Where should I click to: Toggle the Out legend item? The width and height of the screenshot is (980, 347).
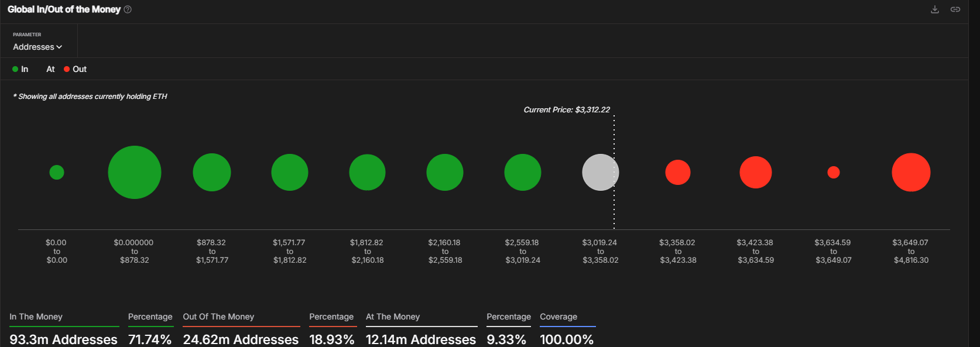coord(75,69)
